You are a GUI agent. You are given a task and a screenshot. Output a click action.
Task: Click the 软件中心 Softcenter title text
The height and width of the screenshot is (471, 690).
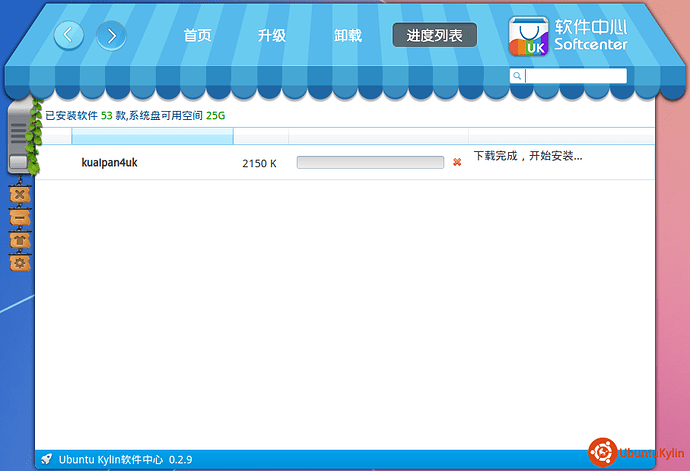pyautogui.click(x=591, y=35)
